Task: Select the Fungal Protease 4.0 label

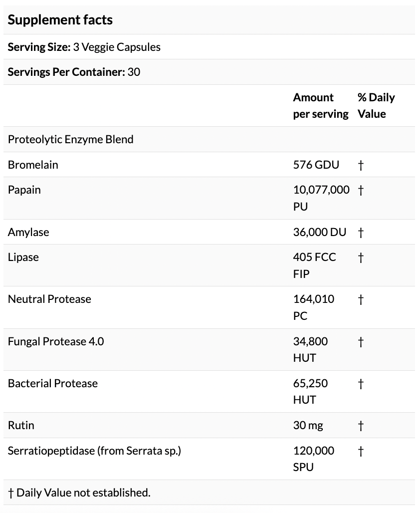Action: (x=56, y=341)
